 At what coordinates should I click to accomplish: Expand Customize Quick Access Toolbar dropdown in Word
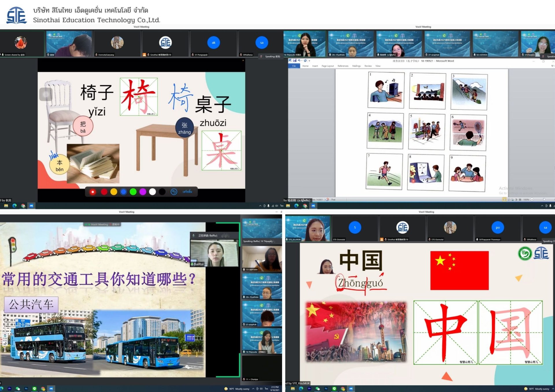[x=309, y=61]
